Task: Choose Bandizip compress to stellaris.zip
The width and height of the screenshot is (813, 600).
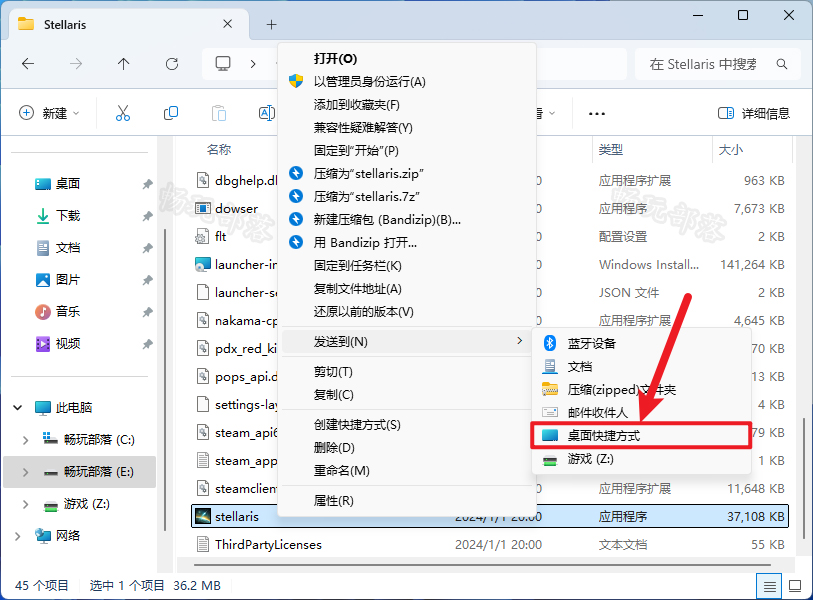Action: pyautogui.click(x=406, y=174)
